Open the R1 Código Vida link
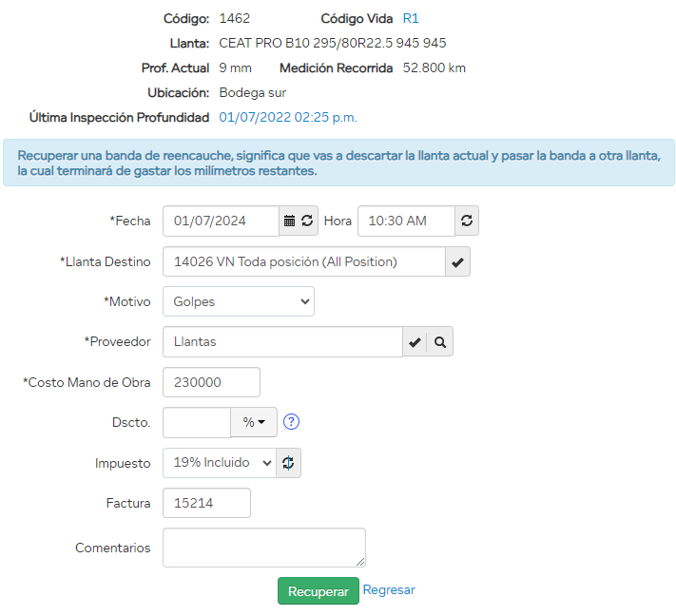The height and width of the screenshot is (616, 676). [x=411, y=18]
